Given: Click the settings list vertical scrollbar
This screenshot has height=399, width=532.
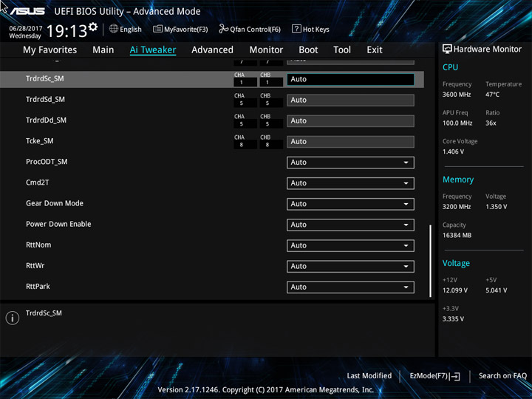Looking at the screenshot, I should [x=431, y=261].
